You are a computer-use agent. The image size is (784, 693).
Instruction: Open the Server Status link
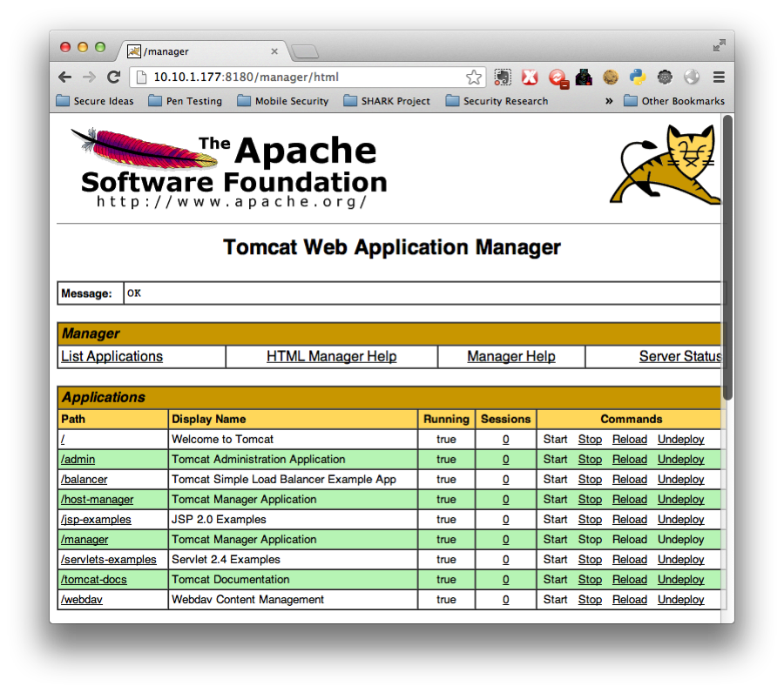click(x=680, y=356)
